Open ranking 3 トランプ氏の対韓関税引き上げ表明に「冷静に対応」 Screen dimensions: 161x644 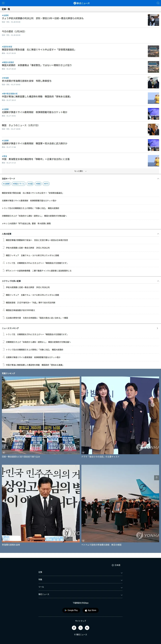pyautogui.click(x=35, y=350)
